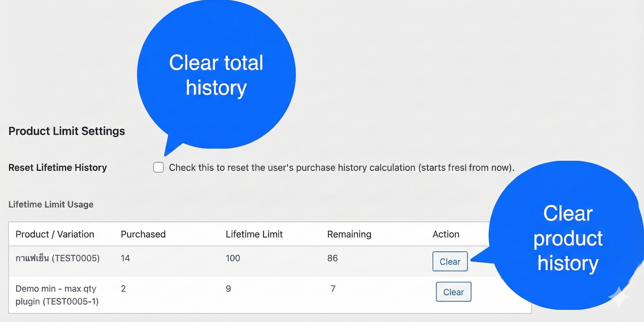
Task: Click the Product / Variation column header
Action: point(55,234)
